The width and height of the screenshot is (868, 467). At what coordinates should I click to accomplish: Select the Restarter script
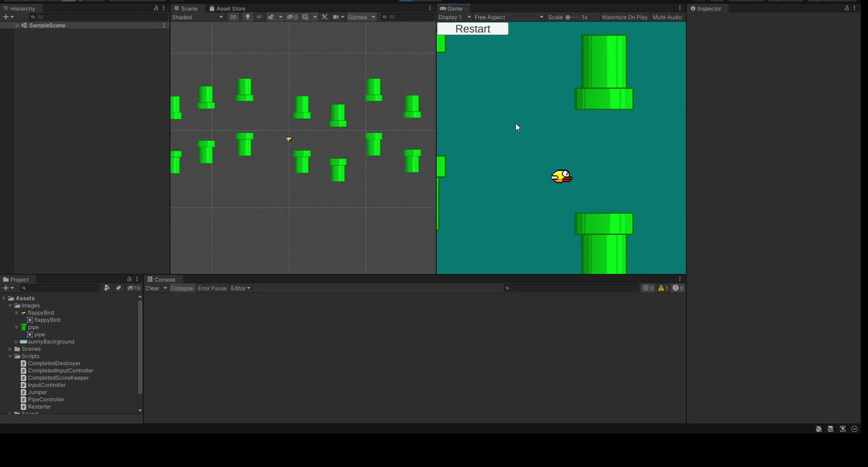pos(36,407)
